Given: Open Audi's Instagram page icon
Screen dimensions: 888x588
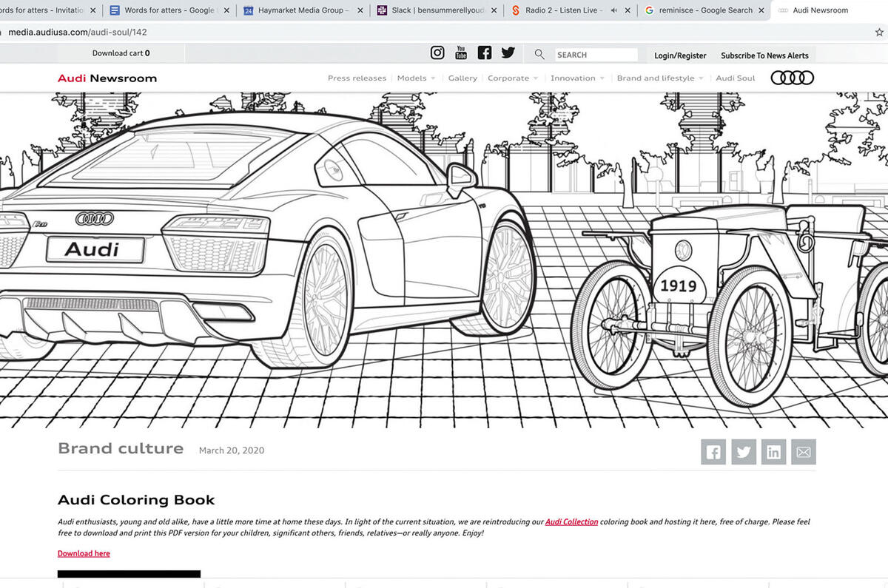Looking at the screenshot, I should point(437,53).
